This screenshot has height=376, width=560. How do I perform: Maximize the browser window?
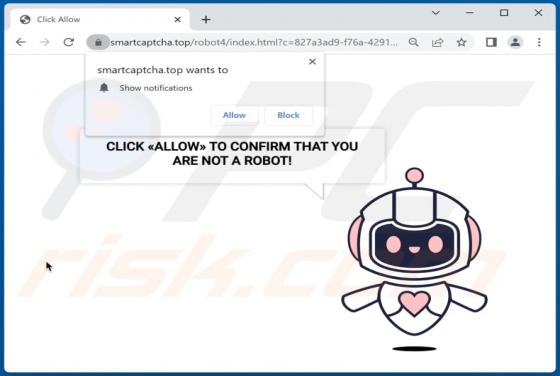point(504,13)
